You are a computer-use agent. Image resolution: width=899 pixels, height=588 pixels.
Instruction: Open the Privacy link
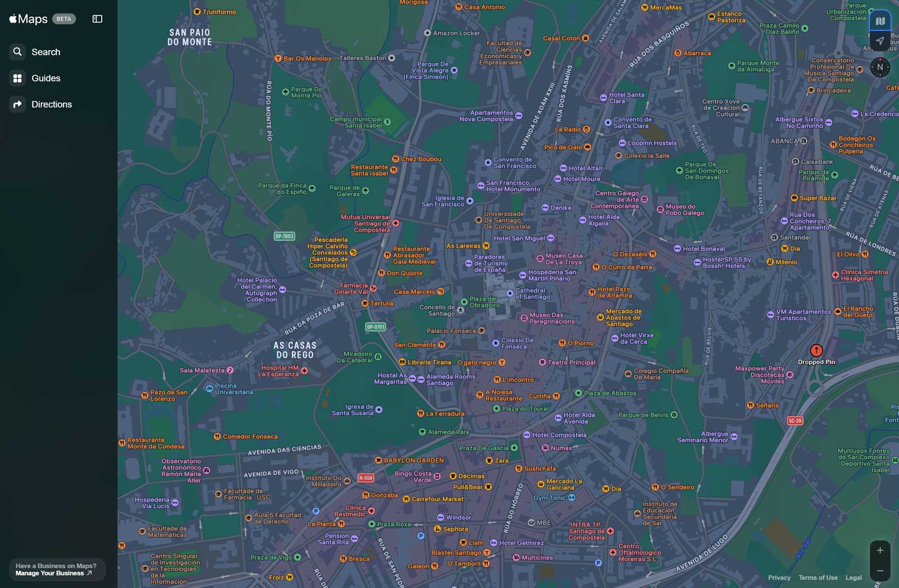(x=779, y=577)
